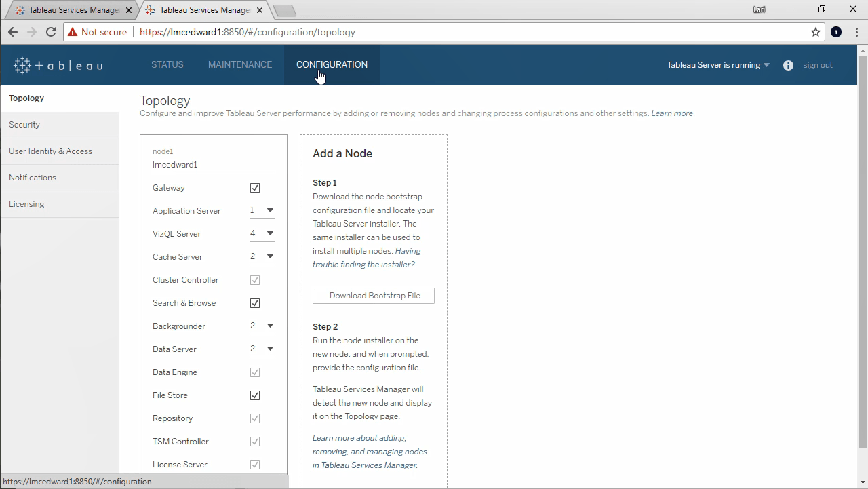Click the Repository checkbox
This screenshot has width=868, height=489.
(255, 418)
